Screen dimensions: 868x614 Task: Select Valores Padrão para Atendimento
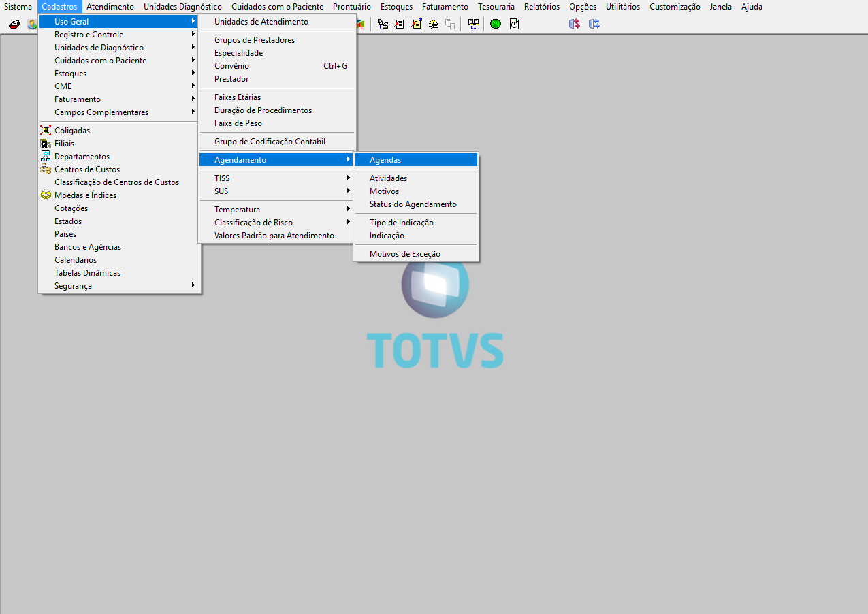click(276, 236)
